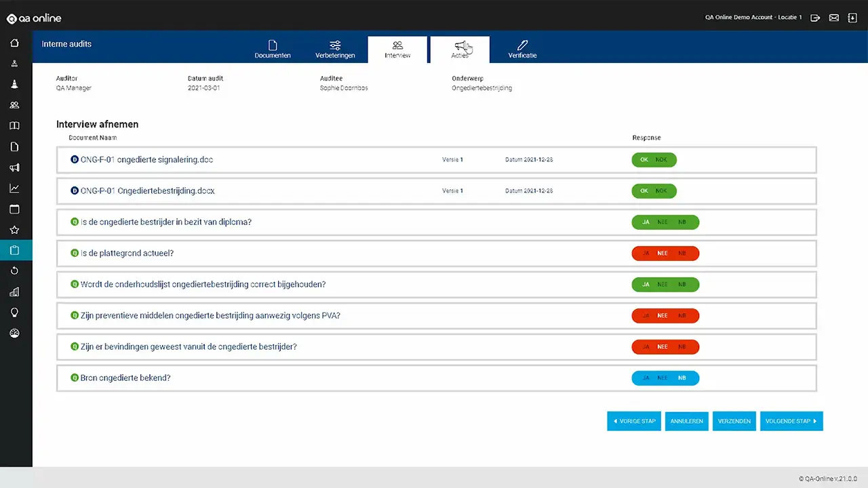
Task: Go back with Vorige Stap button
Action: [634, 421]
